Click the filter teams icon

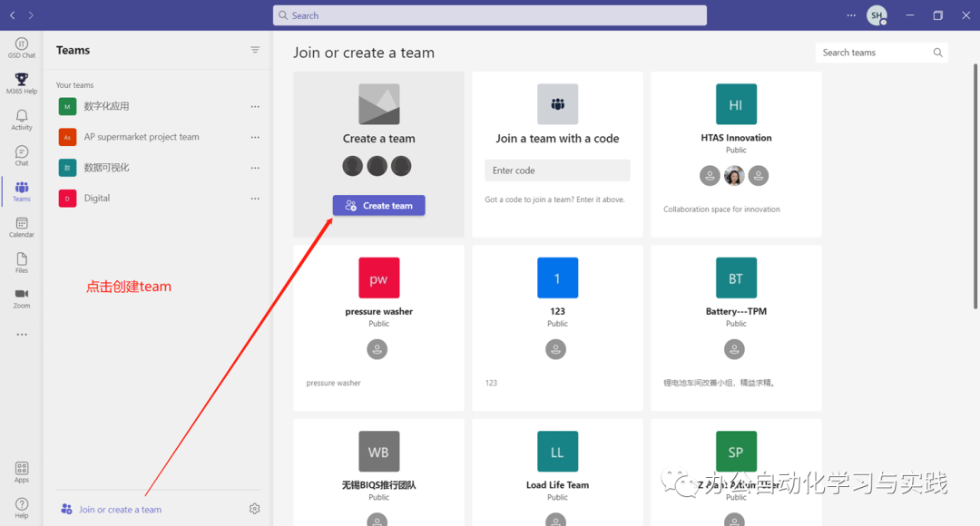[x=255, y=50]
